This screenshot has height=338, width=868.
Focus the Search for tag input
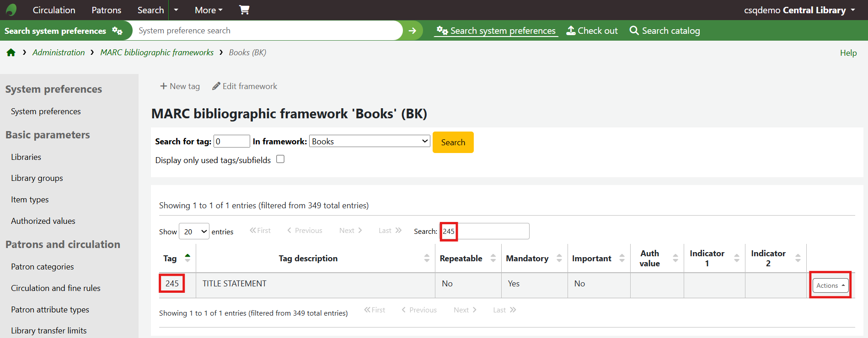[232, 141]
